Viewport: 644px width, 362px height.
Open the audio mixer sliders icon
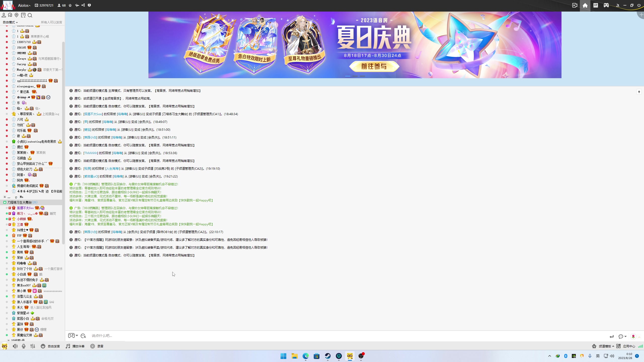[x=33, y=346]
